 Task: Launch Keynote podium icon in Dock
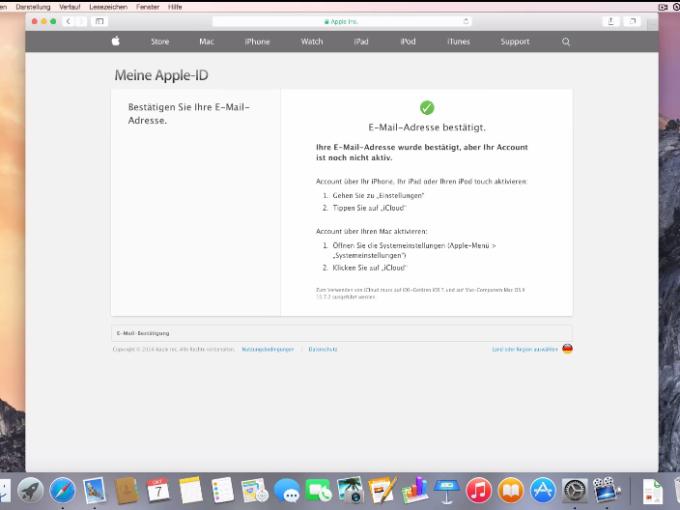[x=447, y=490]
